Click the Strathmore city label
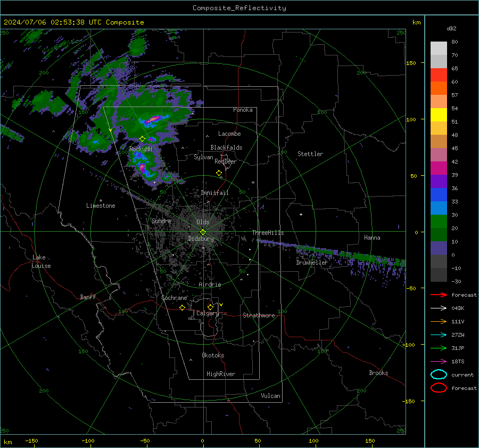 point(259,315)
